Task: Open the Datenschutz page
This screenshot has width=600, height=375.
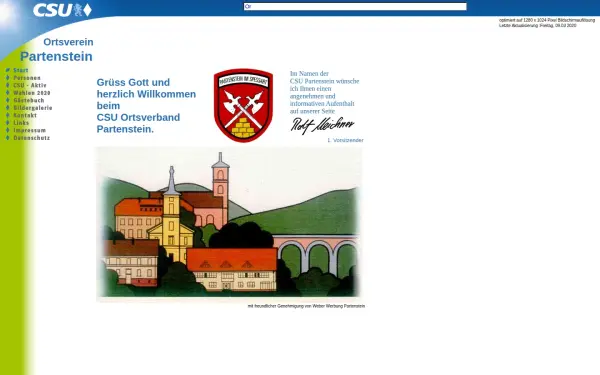Action: (x=31, y=138)
